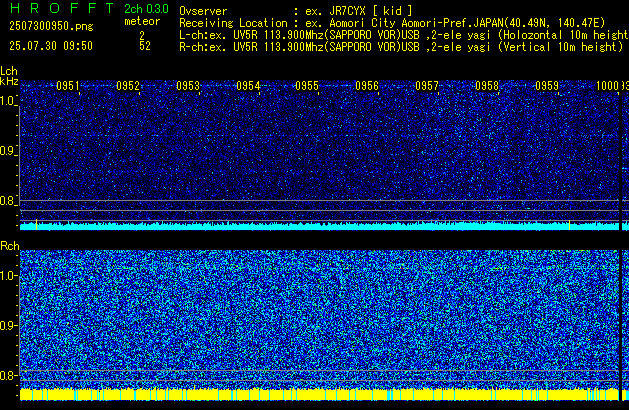Click the R-ch receiver description line
The width and height of the screenshot is (629, 410).
[401, 47]
